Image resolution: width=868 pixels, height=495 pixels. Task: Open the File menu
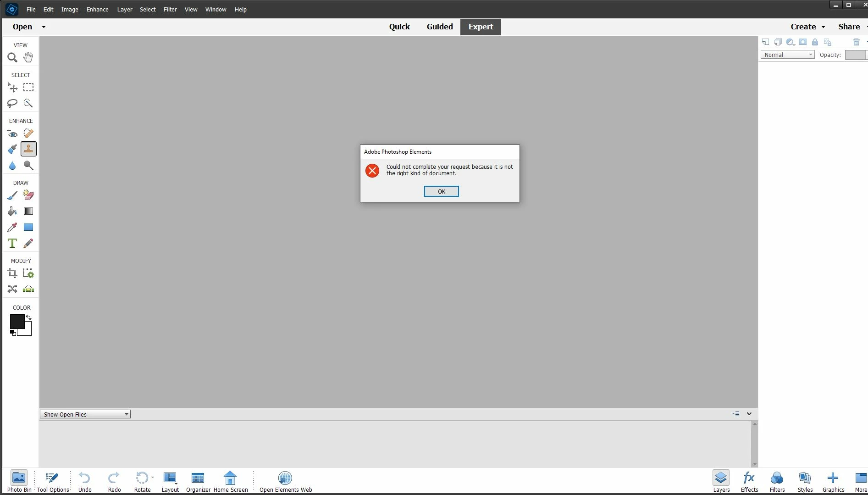[31, 9]
